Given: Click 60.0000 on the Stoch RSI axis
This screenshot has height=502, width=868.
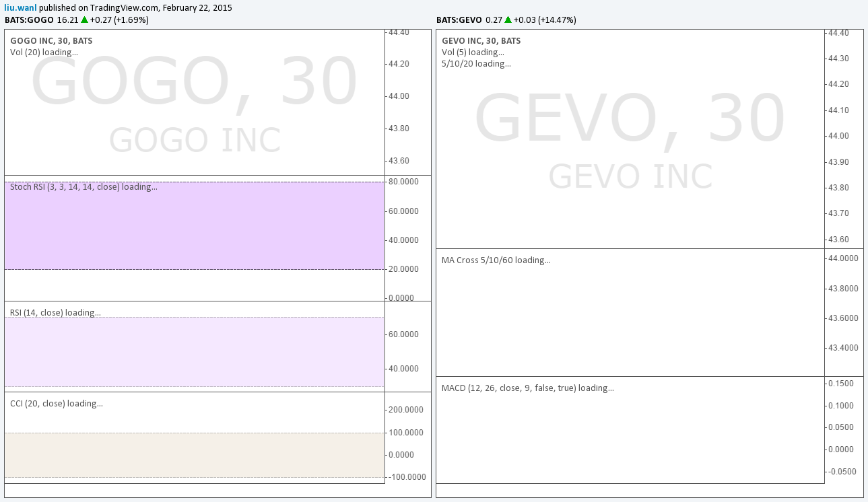Looking at the screenshot, I should coord(403,211).
